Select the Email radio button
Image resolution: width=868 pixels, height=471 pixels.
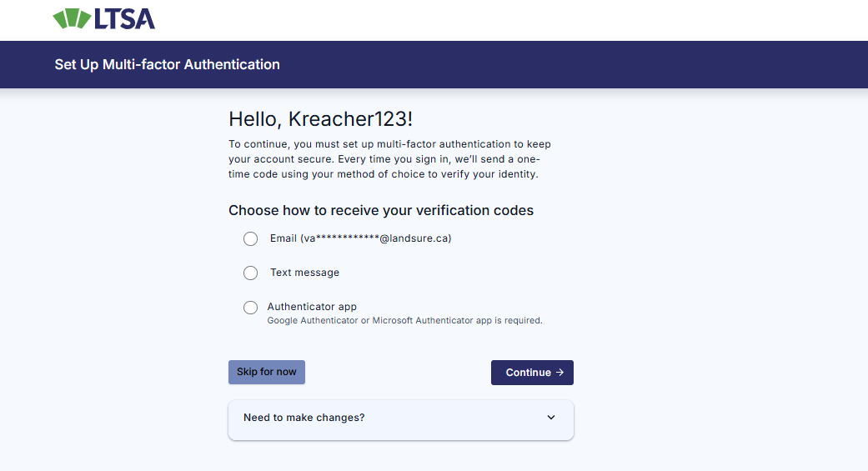click(250, 239)
